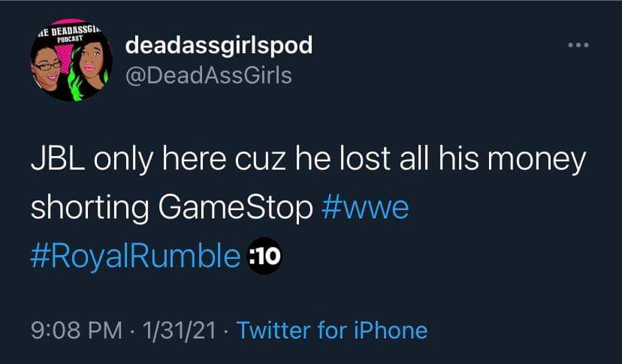Click the DEADASSGIRLS PODCAST title in avatar
The width and height of the screenshot is (622, 364).
(70, 35)
